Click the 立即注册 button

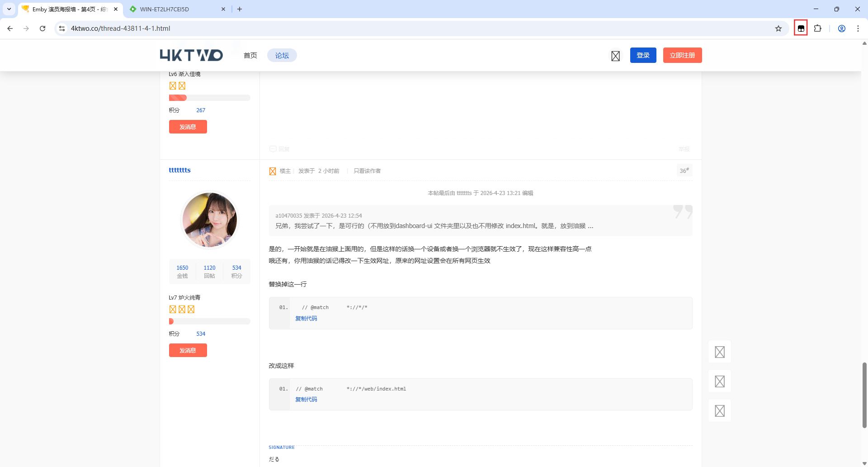[x=682, y=55]
